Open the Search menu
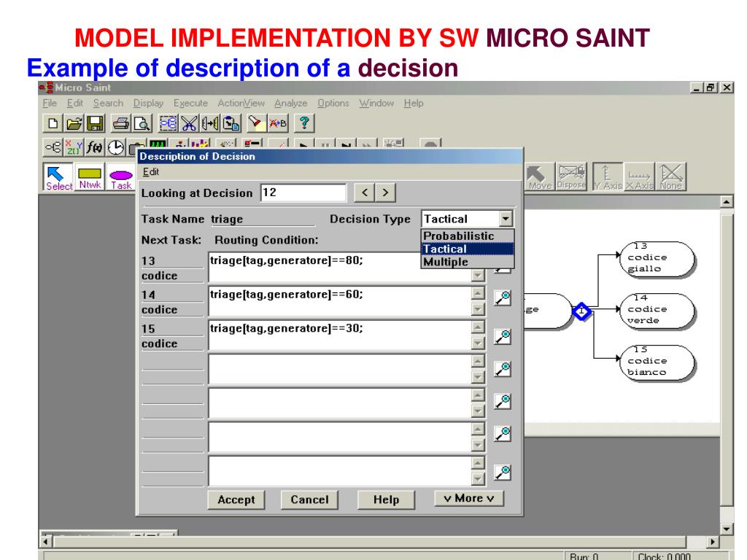 108,104
